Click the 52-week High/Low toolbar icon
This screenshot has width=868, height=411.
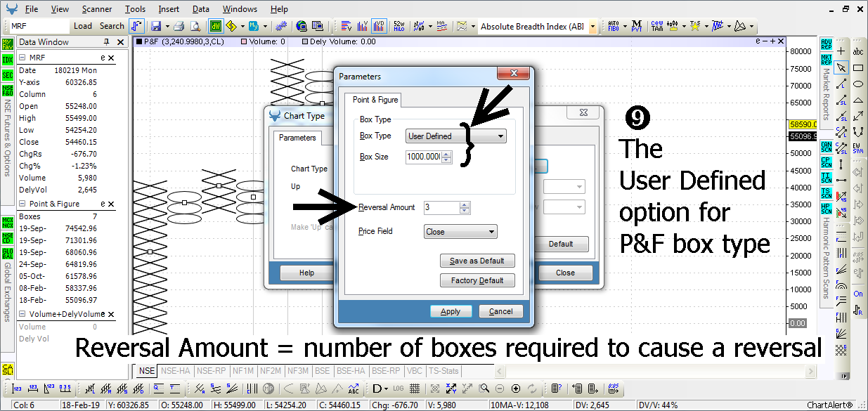399,26
